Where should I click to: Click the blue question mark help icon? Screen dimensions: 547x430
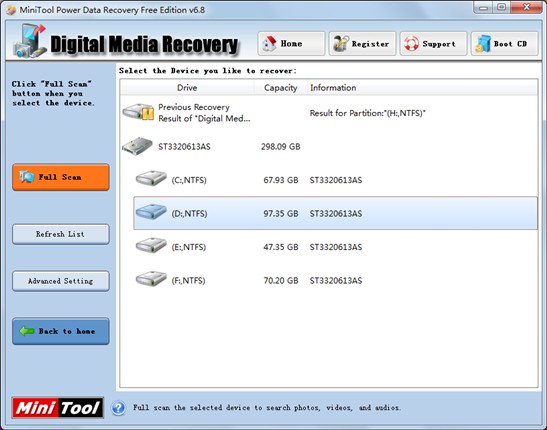pos(119,408)
